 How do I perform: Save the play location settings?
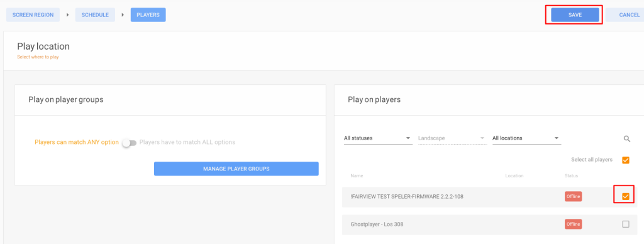(x=575, y=15)
